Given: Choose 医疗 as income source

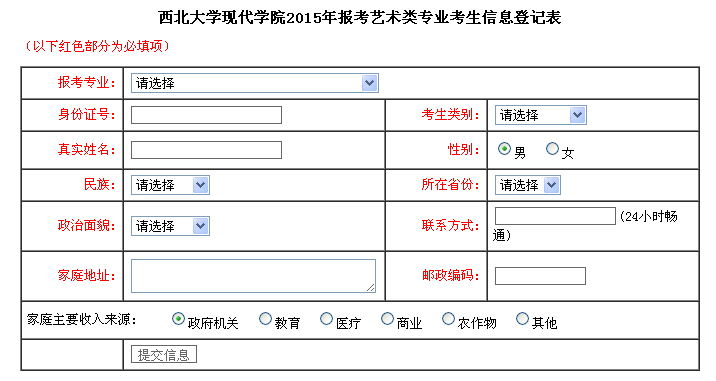Looking at the screenshot, I should tap(326, 318).
